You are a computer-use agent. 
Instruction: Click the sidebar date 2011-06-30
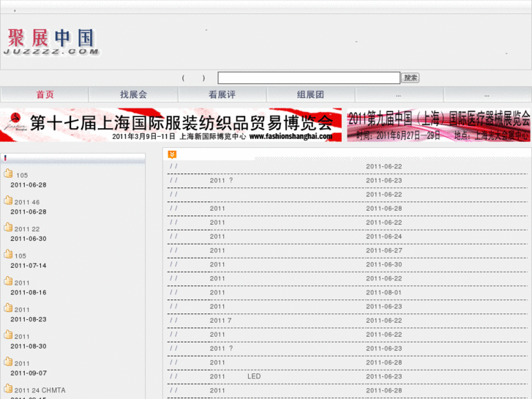tap(29, 239)
